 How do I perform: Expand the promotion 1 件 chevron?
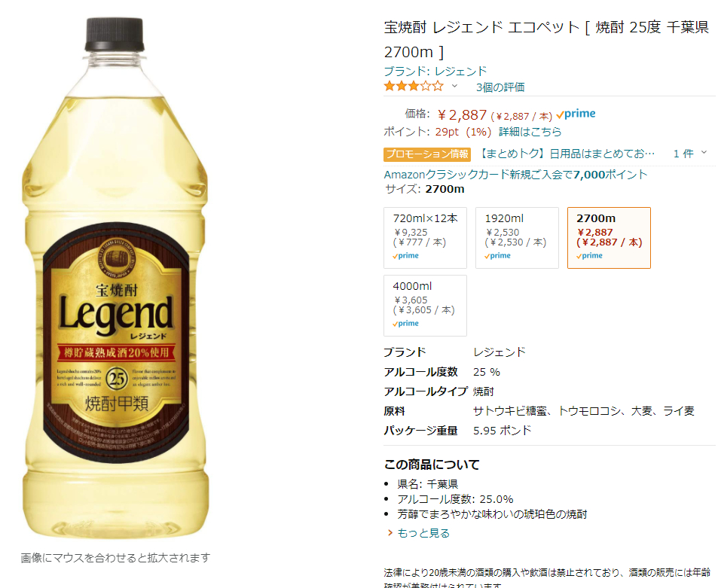click(x=704, y=153)
